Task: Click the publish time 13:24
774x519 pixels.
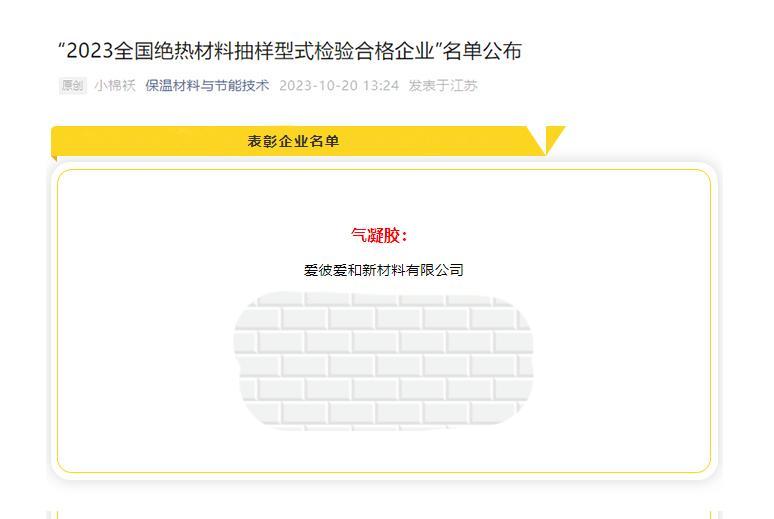Action: pyautogui.click(x=381, y=85)
